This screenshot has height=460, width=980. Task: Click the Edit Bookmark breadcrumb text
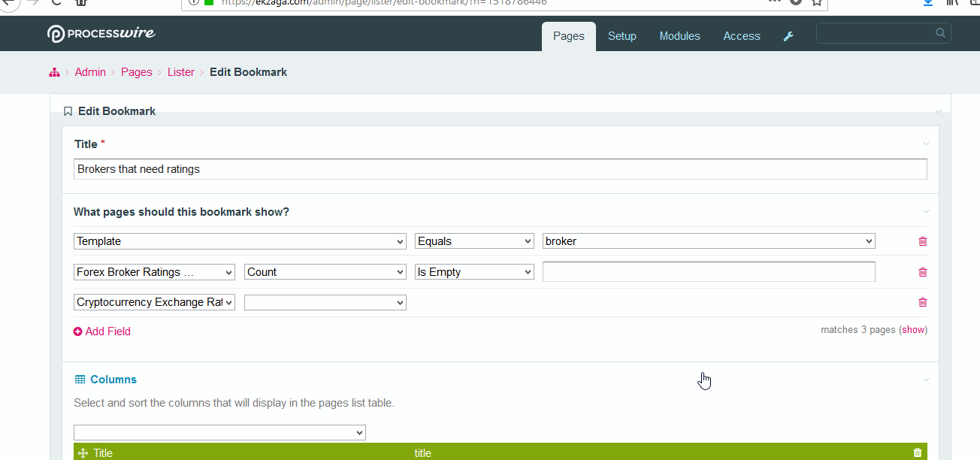click(x=248, y=72)
